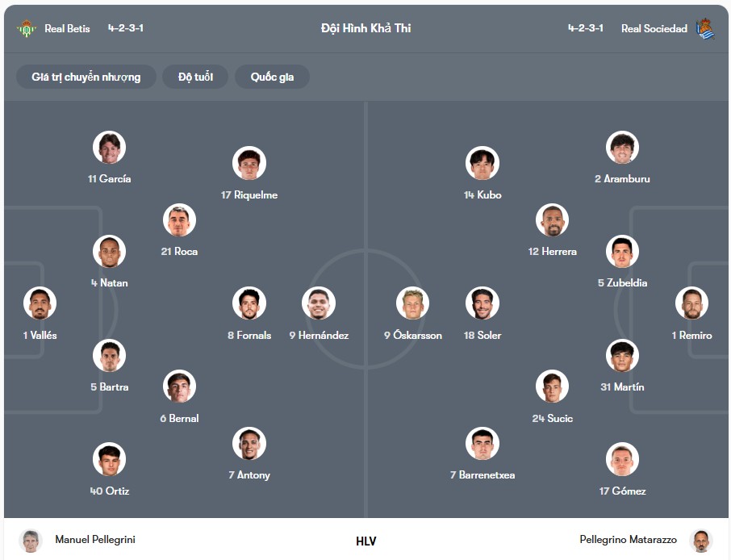Click Antony's player avatar

pyautogui.click(x=249, y=443)
